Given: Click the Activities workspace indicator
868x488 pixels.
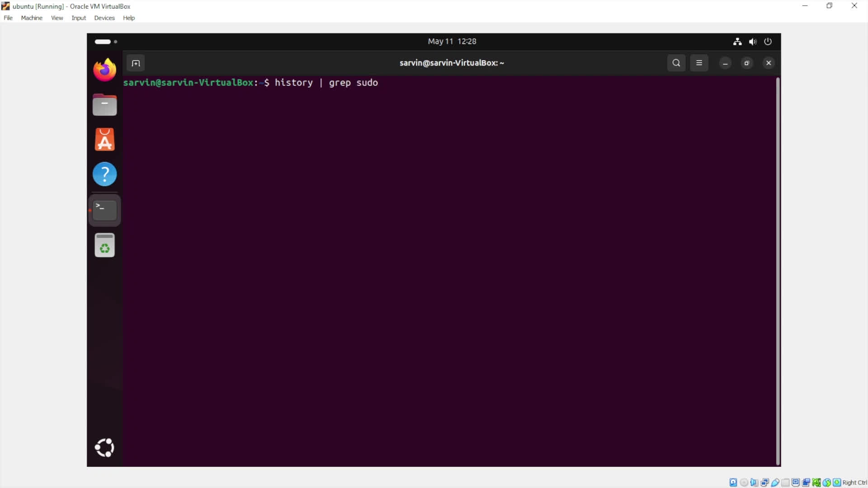Looking at the screenshot, I should 106,42.
